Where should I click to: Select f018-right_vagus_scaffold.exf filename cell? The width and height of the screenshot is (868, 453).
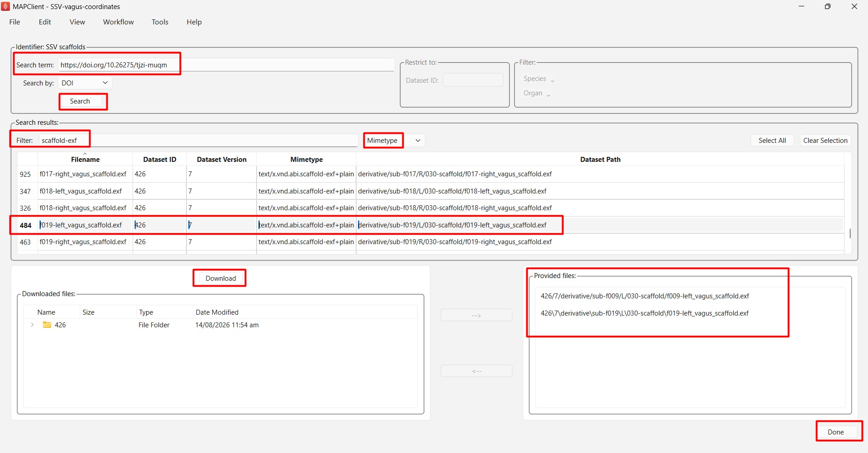pyautogui.click(x=85, y=208)
